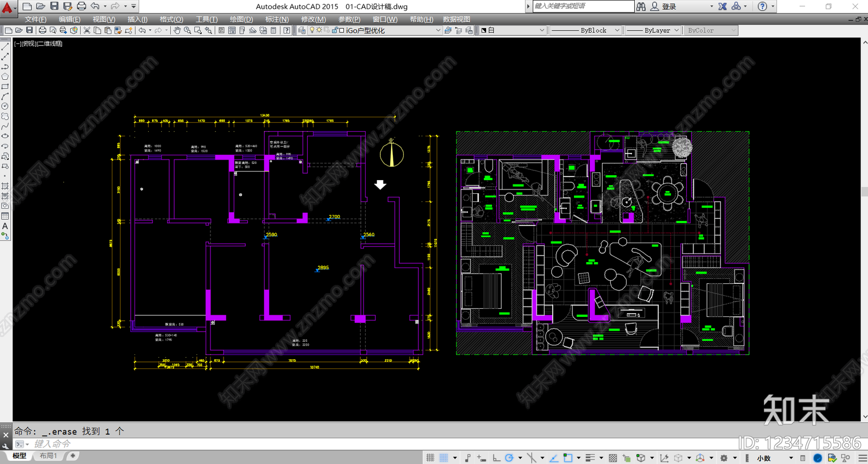Image resolution: width=868 pixels, height=464 pixels.
Task: Click the Save icon in quick access toolbar
Action: [54, 6]
